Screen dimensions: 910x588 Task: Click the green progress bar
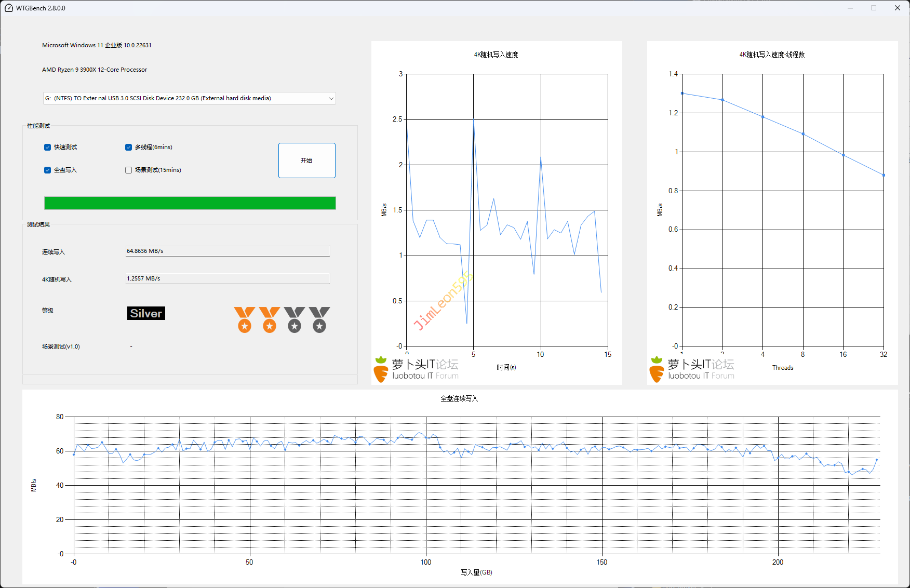click(190, 203)
